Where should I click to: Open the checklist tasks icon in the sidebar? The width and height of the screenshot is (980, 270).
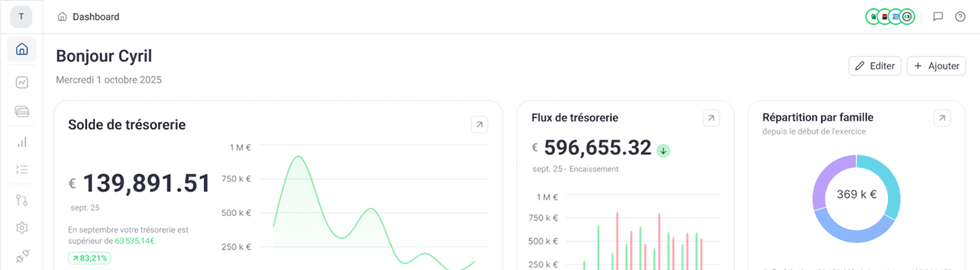point(22,170)
